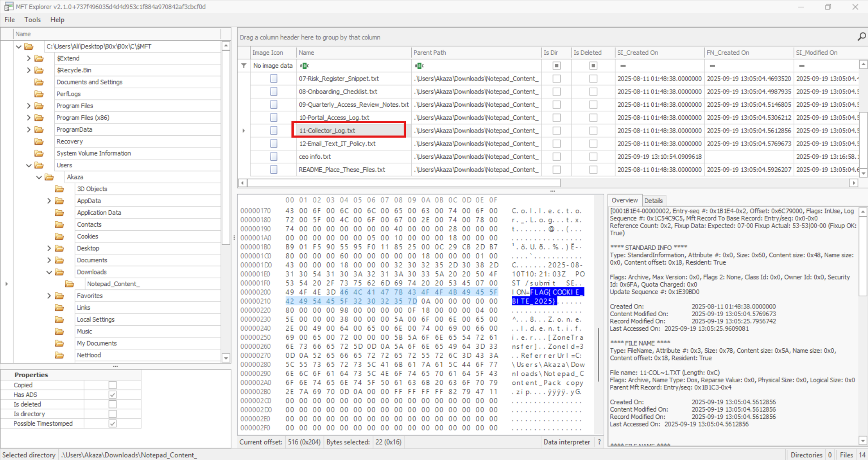868x460 pixels.
Task: Click the folder icon beside Notepad_Content_
Action: point(69,284)
